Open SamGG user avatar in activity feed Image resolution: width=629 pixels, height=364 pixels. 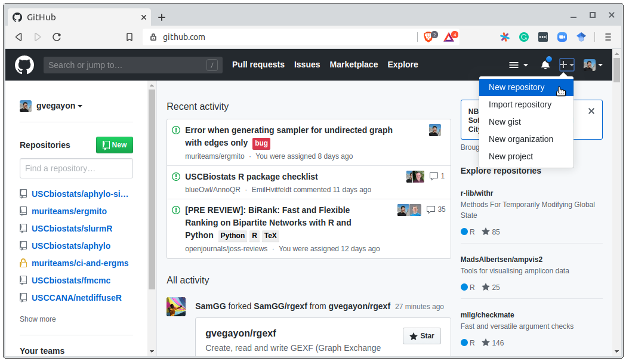point(176,307)
